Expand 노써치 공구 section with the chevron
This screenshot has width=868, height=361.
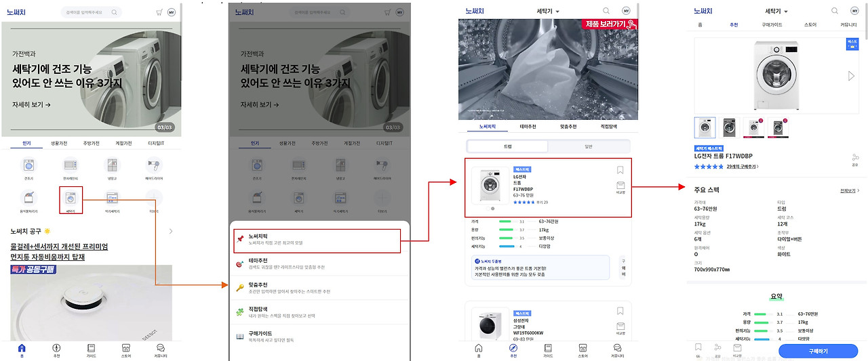pos(171,232)
